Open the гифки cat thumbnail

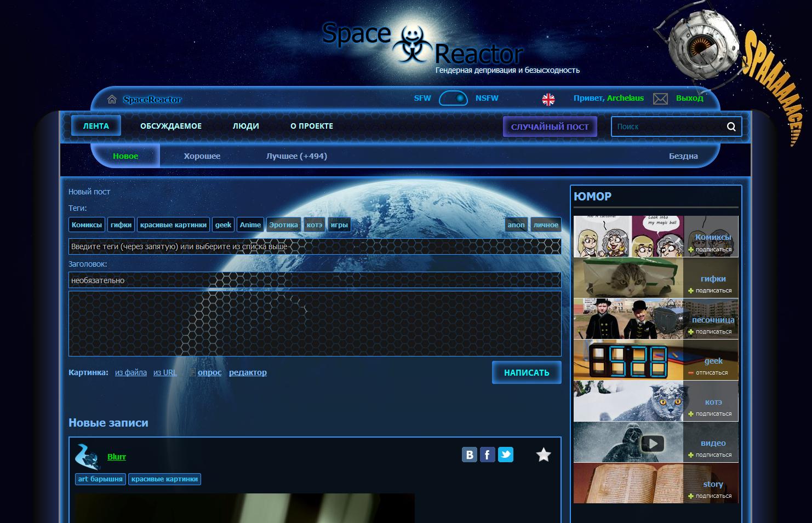tap(628, 278)
